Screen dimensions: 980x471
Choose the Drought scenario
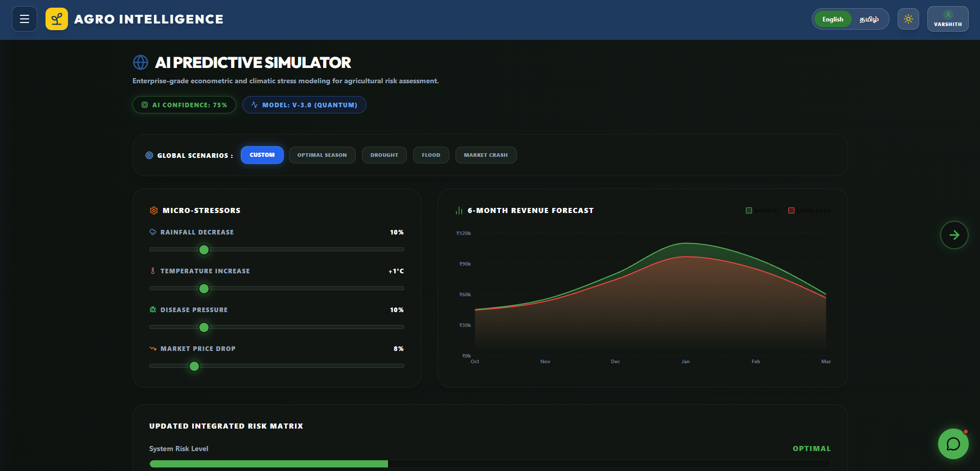(384, 155)
